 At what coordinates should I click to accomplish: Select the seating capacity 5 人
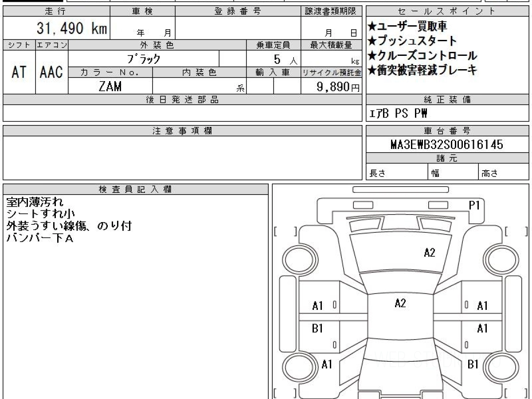pos(286,59)
